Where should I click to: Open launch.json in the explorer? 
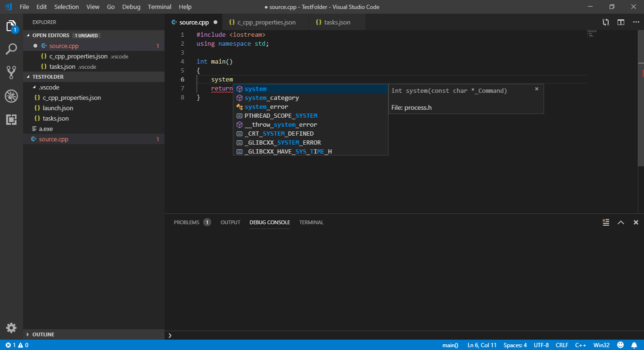click(58, 108)
